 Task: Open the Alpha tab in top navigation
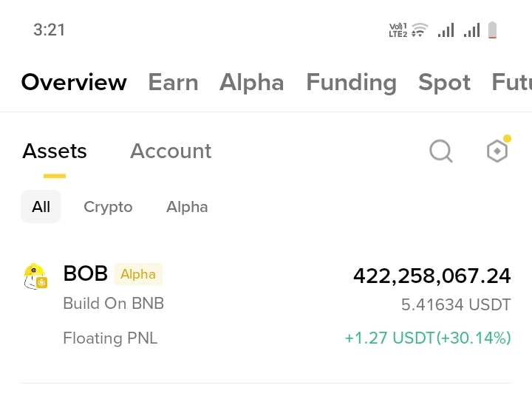coord(252,83)
